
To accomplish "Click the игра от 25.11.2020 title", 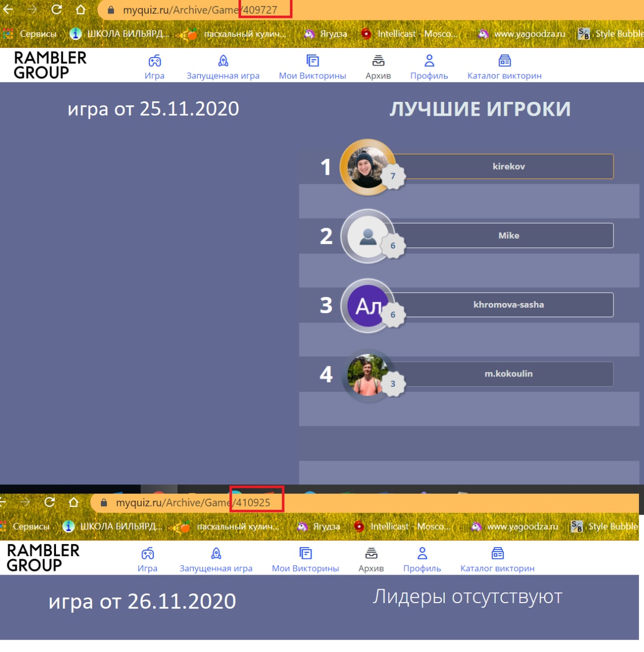I will 153,109.
